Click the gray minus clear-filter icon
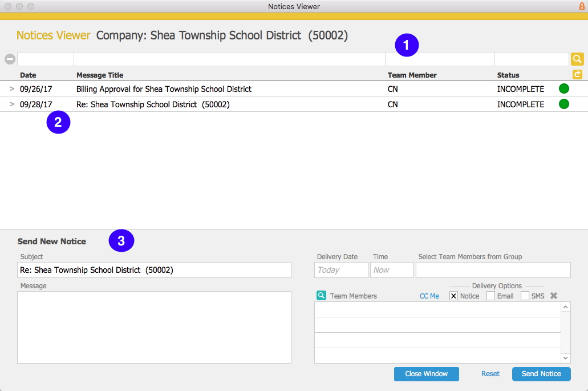Image resolution: width=588 pixels, height=391 pixels. coord(10,59)
